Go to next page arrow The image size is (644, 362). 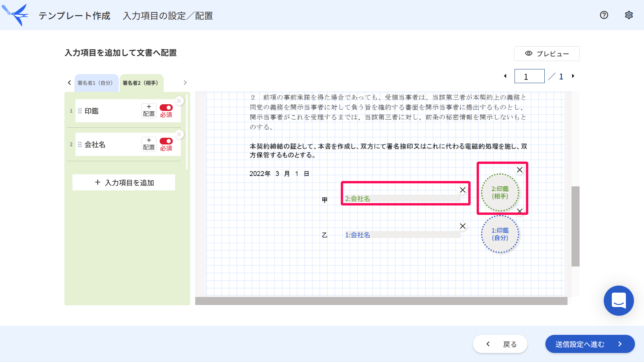pyautogui.click(x=573, y=76)
